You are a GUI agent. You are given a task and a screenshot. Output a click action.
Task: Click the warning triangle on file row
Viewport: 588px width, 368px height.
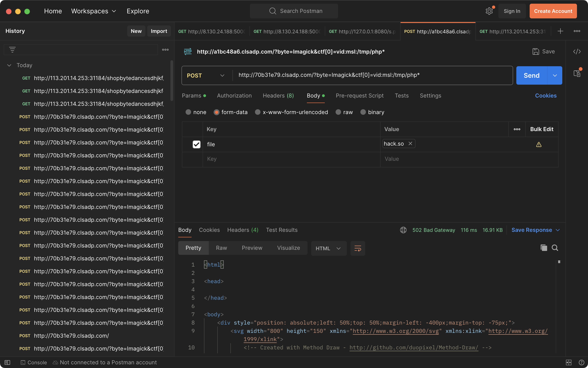coord(539,145)
